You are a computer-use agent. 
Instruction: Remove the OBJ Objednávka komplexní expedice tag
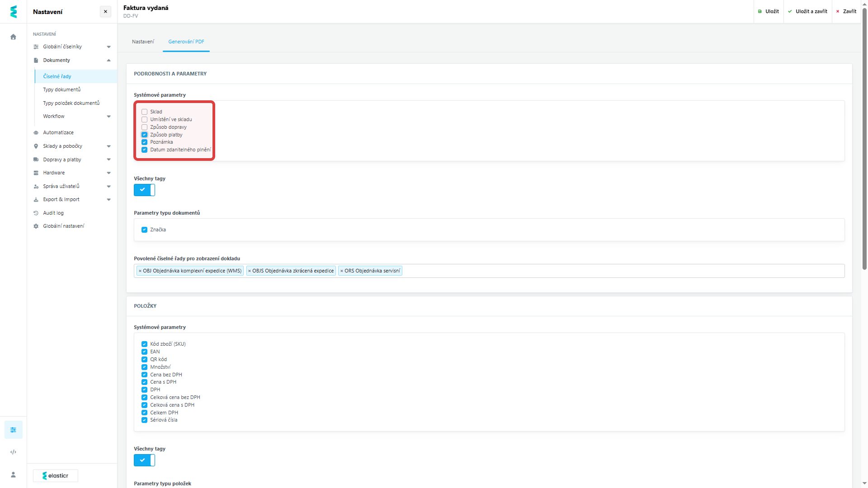pos(140,271)
